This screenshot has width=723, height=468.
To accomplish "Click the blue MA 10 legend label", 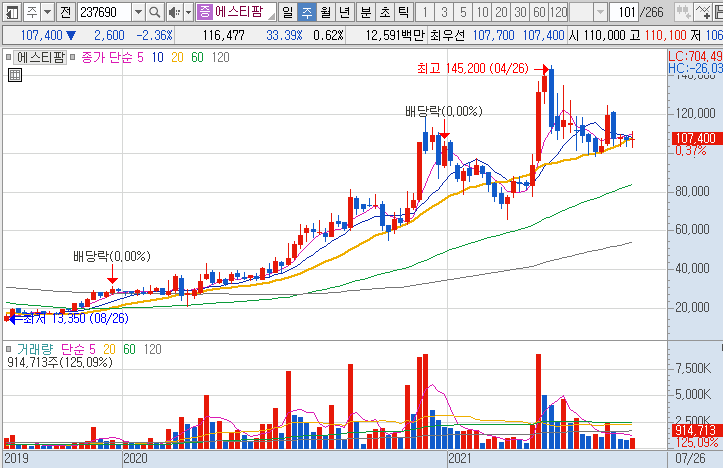I will click(x=158, y=58).
